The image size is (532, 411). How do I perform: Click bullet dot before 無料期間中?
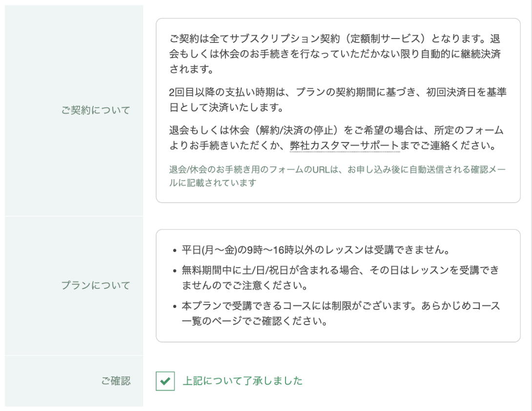(174, 271)
